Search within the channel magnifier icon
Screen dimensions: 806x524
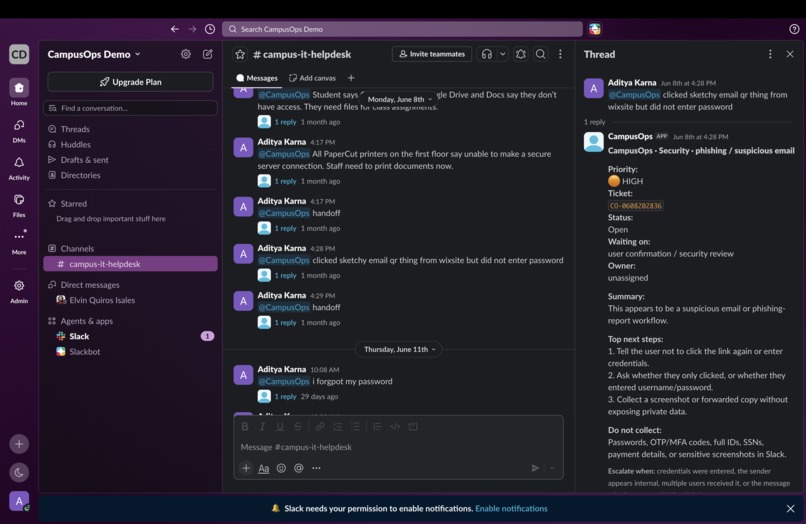tap(540, 54)
